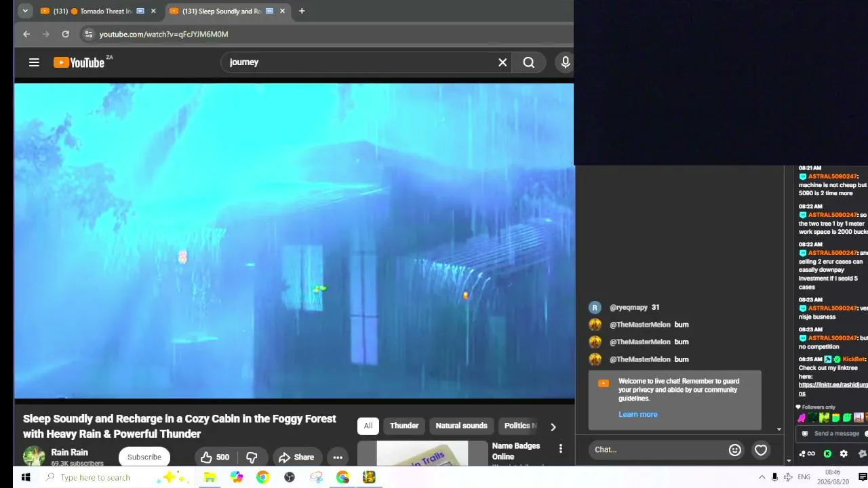Select the 'Natural sounds' filter chip

[x=461, y=426]
